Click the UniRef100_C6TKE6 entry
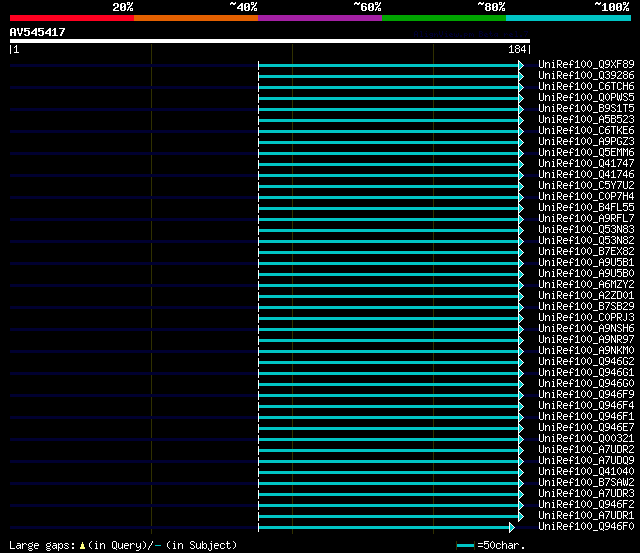Viewport: 640px width, 553px height. [586, 131]
